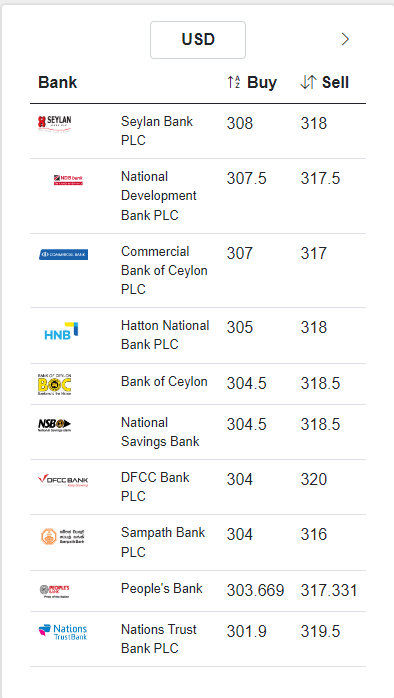The image size is (394, 698).
Task: Click the Commercial Bank logo
Action: 63,255
